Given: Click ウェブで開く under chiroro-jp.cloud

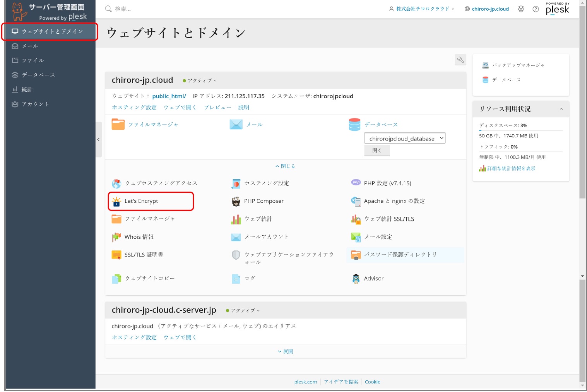Looking at the screenshot, I should tap(180, 107).
